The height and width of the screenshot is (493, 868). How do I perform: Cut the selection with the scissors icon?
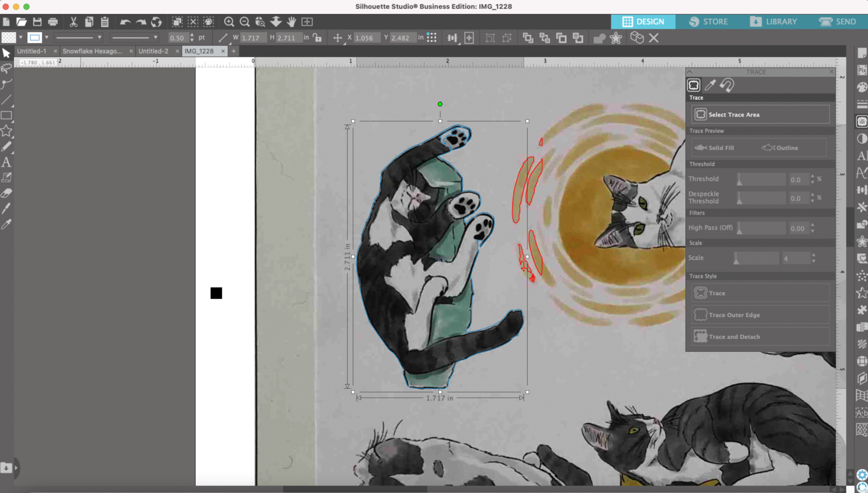pyautogui.click(x=73, y=22)
